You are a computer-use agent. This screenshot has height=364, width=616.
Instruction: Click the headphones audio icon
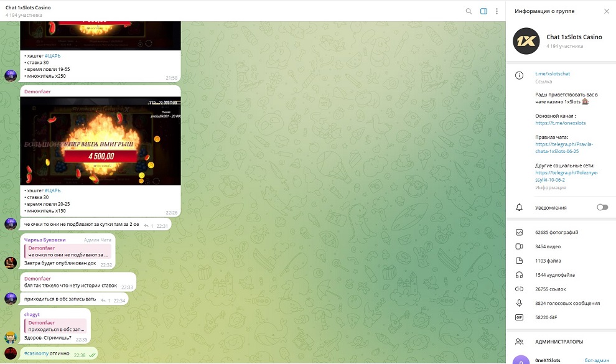click(520, 275)
